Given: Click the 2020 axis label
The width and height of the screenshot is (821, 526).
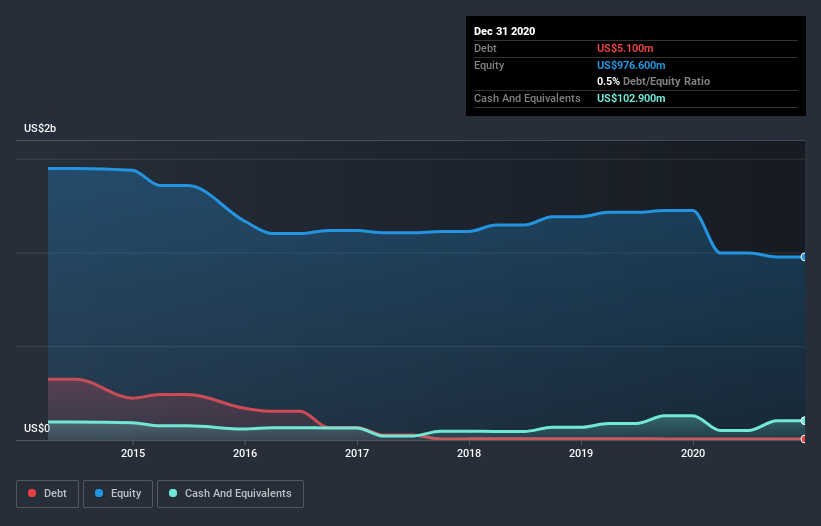Looking at the screenshot, I should [x=693, y=453].
